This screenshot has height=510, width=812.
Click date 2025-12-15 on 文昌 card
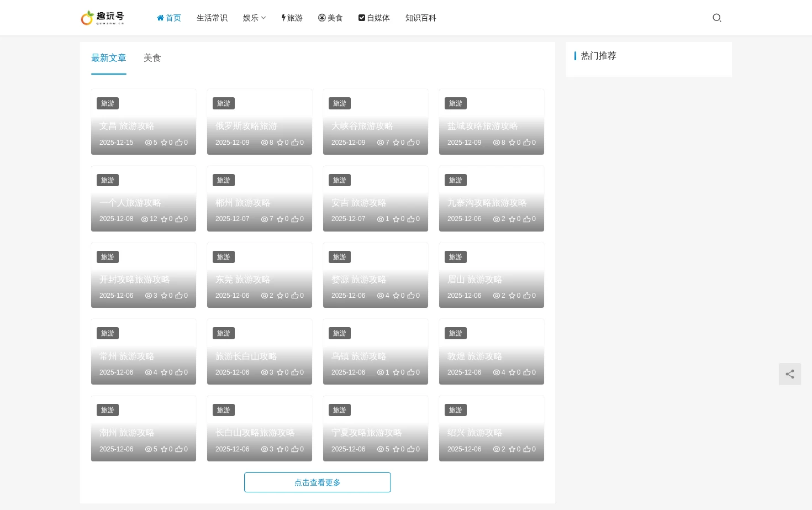pyautogui.click(x=116, y=143)
